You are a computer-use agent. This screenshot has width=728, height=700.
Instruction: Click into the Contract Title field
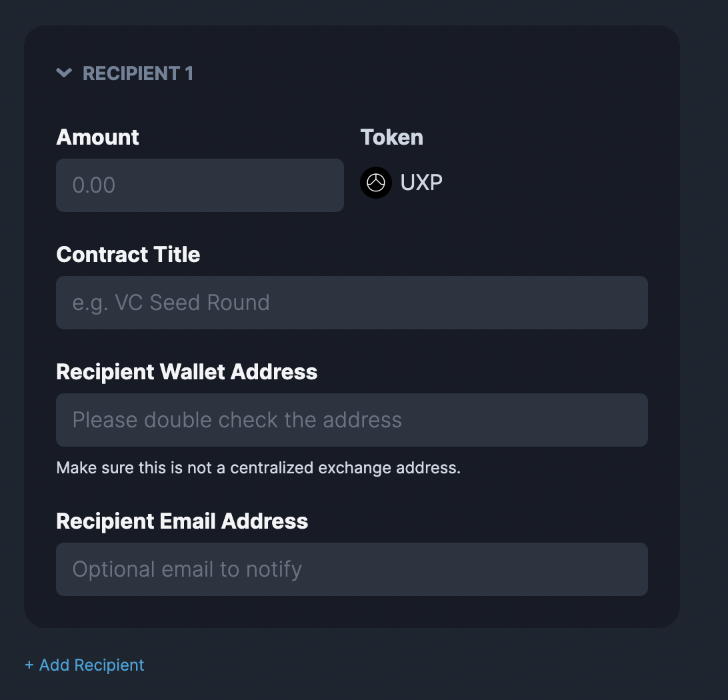(351, 303)
